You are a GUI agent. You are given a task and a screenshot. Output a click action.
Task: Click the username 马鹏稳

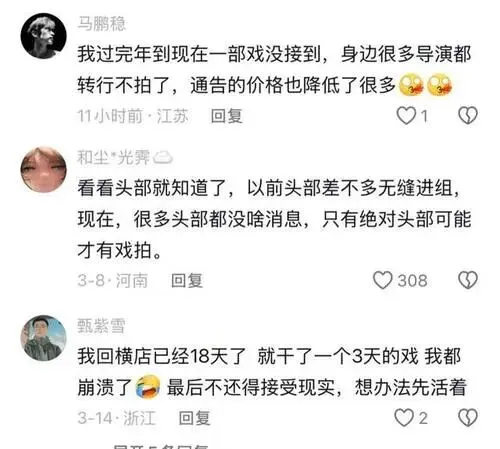click(102, 24)
